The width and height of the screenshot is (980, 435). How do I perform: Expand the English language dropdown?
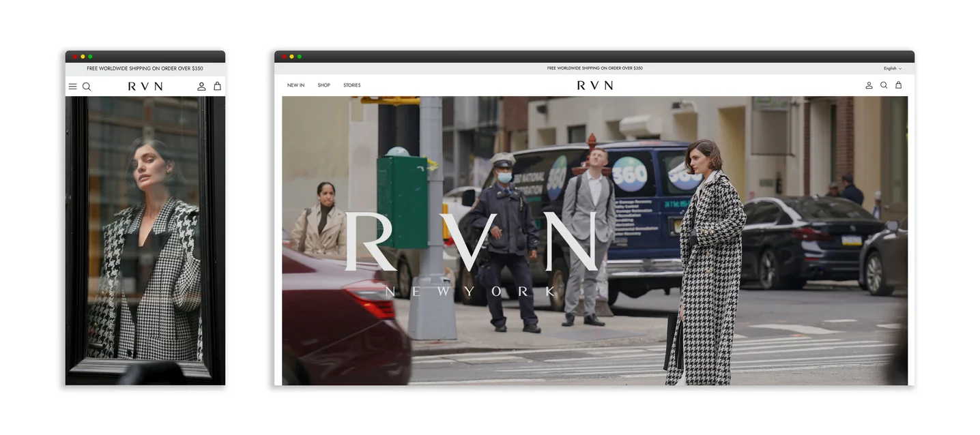[x=893, y=68]
